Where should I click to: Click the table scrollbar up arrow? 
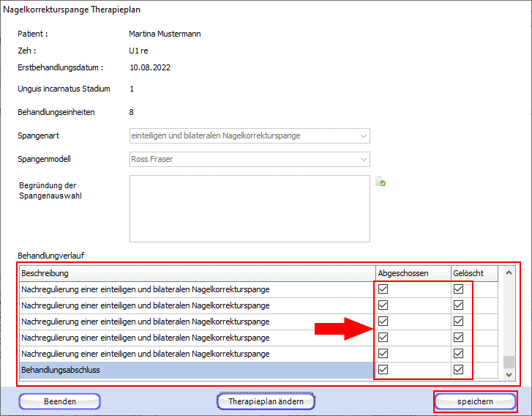tap(510, 273)
